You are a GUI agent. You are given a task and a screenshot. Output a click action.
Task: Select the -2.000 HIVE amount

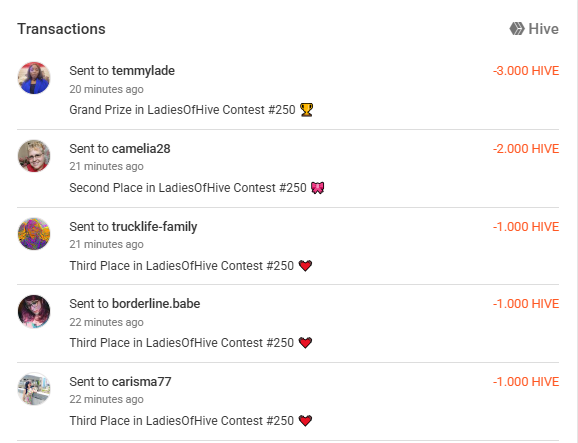(x=526, y=149)
